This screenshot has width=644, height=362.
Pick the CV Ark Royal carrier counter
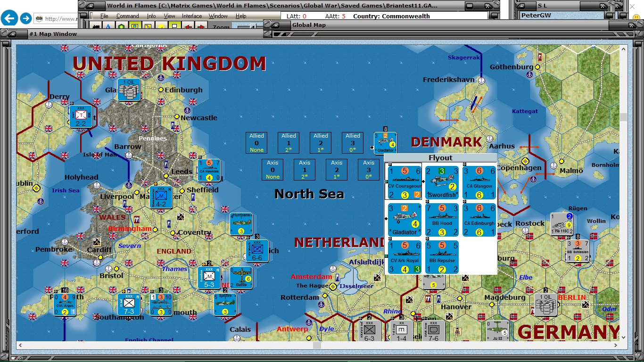tap(405, 257)
